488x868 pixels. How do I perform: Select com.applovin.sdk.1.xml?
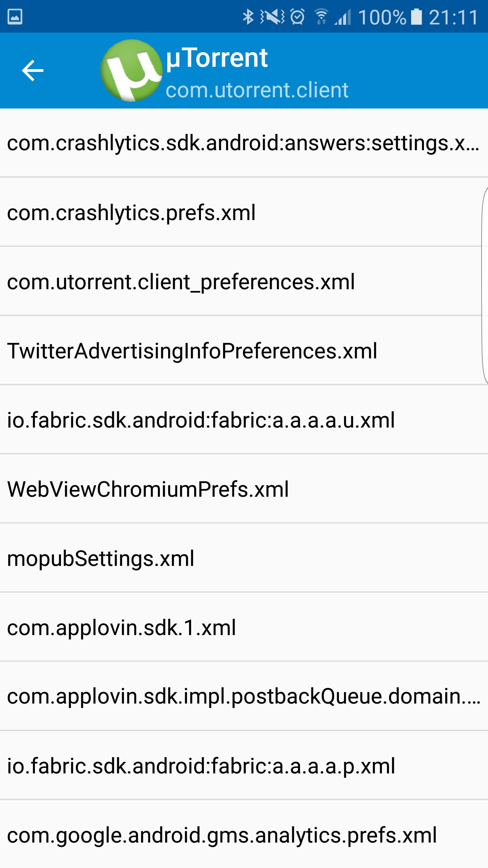[x=244, y=627]
